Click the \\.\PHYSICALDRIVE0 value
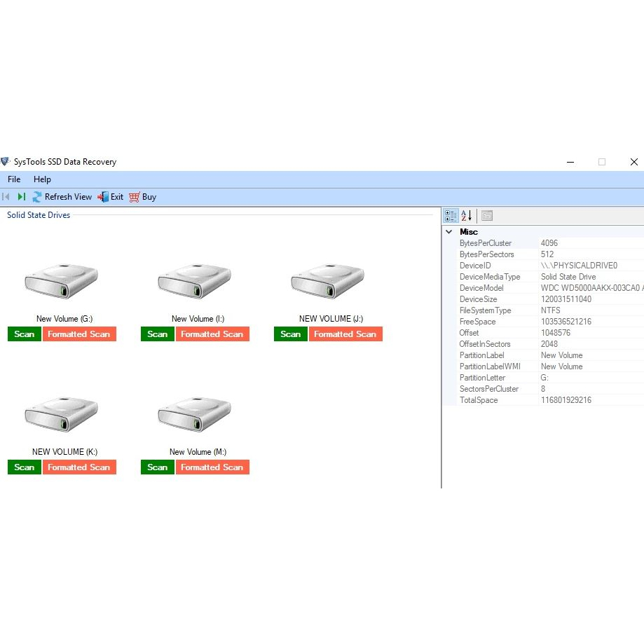This screenshot has width=644, height=644. point(579,266)
